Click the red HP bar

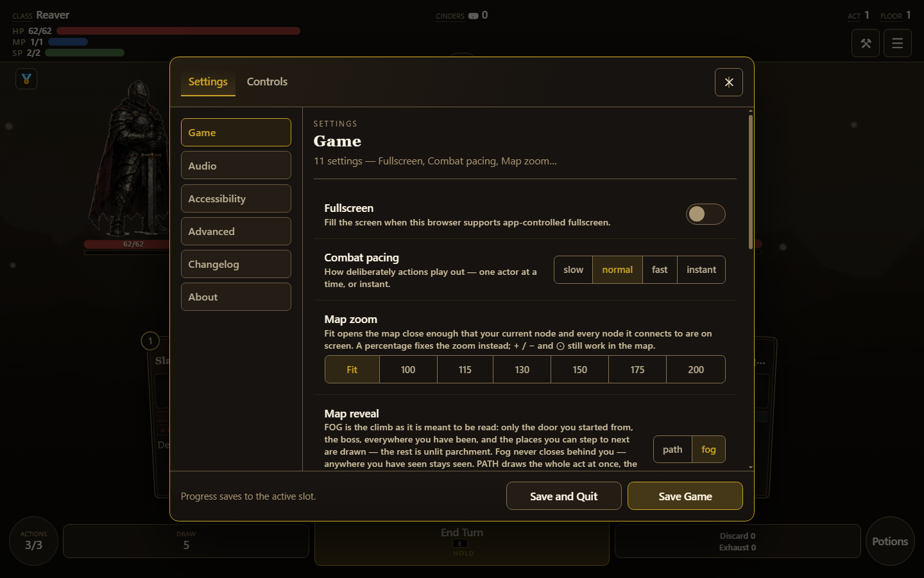pyautogui.click(x=178, y=31)
